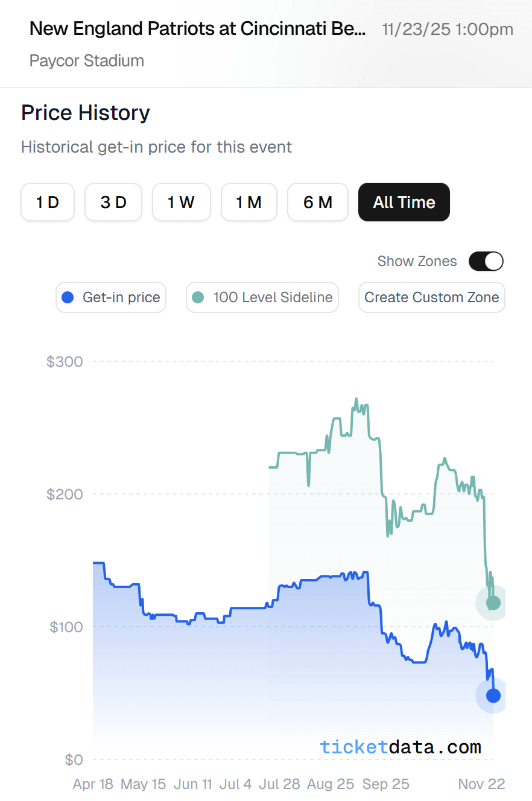This screenshot has height=801, width=532.
Task: Toggle the Show Zones switch off
Action: pos(486,261)
